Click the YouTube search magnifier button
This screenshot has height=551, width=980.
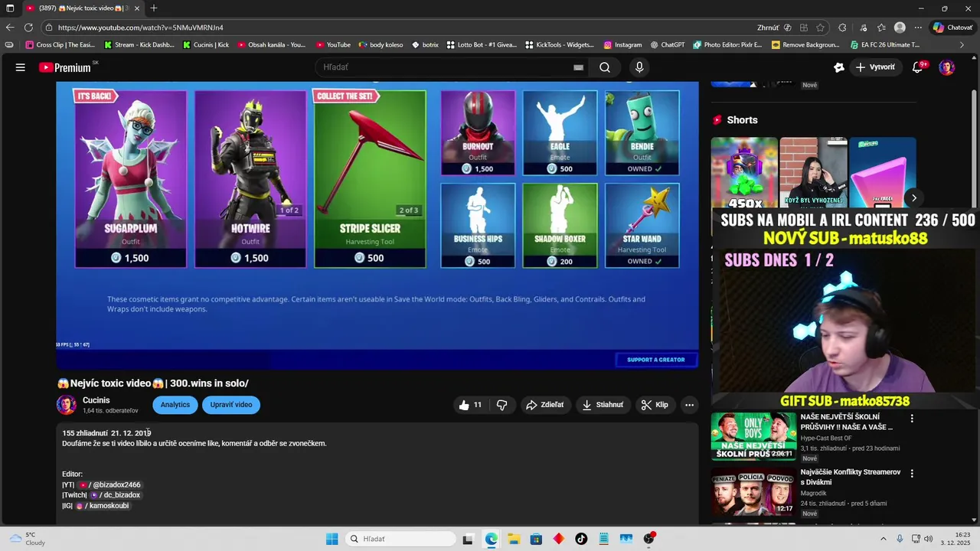pos(605,67)
